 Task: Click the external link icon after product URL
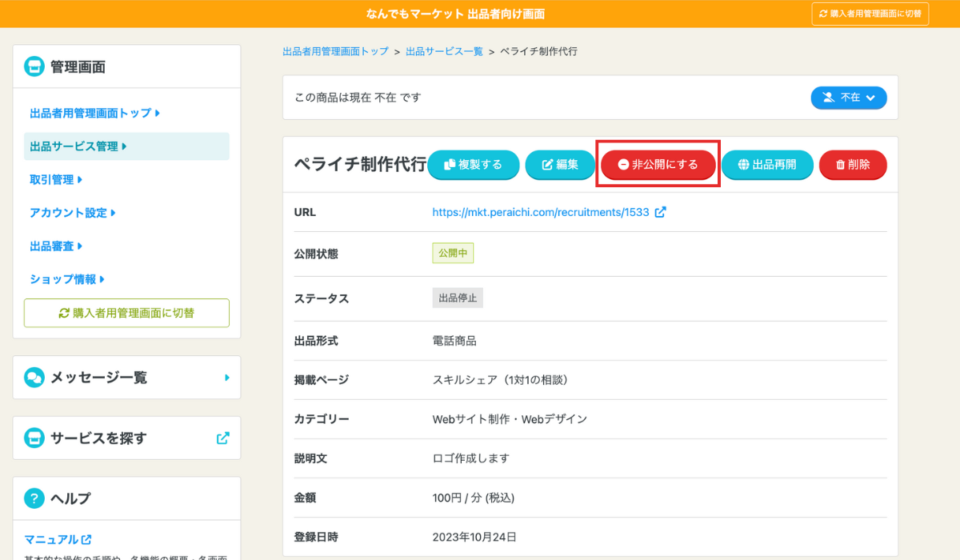660,212
